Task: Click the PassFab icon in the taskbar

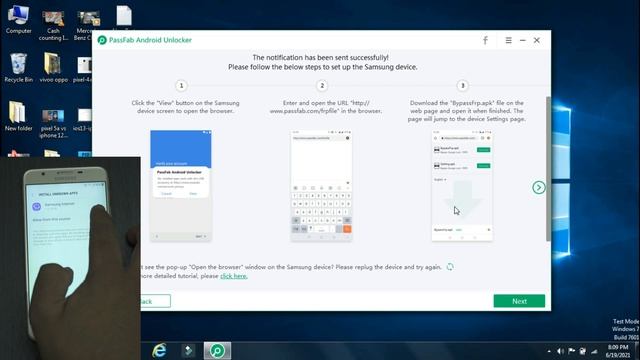Action: [x=217, y=351]
